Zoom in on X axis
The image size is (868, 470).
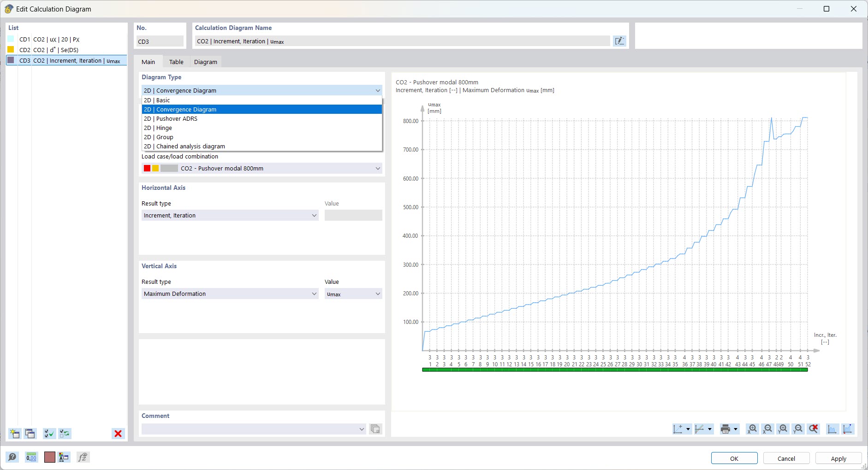coord(752,429)
